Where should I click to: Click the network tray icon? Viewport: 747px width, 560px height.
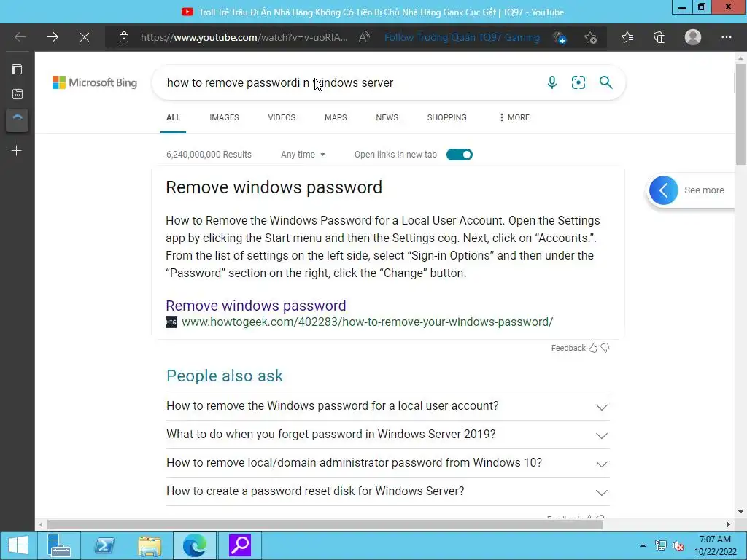(660, 545)
